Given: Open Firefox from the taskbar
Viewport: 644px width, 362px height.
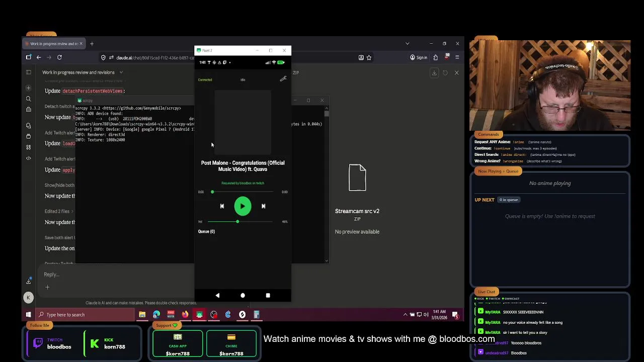Looking at the screenshot, I should [185, 315].
